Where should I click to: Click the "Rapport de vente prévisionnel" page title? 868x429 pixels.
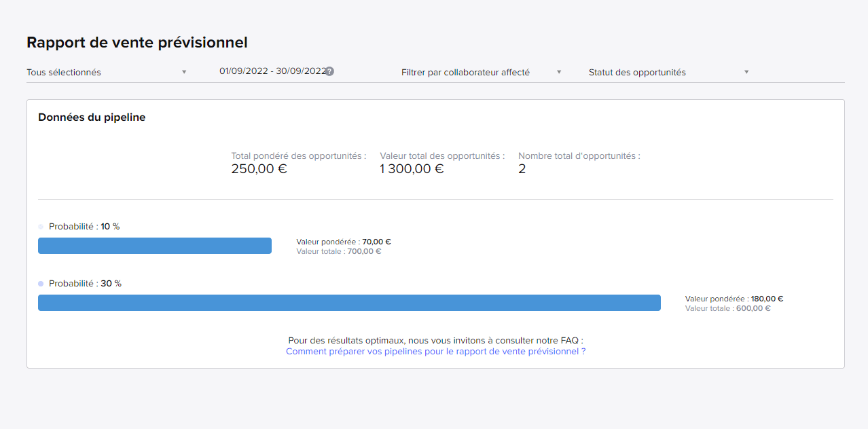(x=137, y=42)
